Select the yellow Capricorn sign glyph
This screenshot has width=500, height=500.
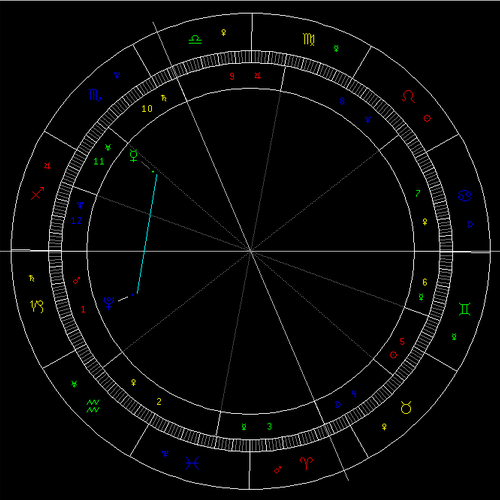37,306
